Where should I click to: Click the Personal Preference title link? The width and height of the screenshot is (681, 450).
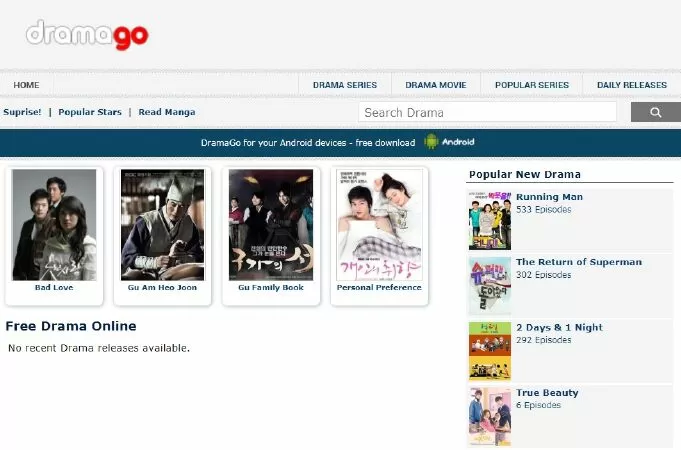379,287
